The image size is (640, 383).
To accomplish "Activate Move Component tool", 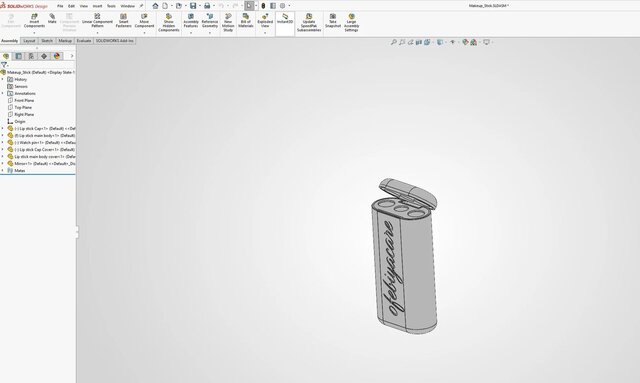I will click(x=144, y=21).
